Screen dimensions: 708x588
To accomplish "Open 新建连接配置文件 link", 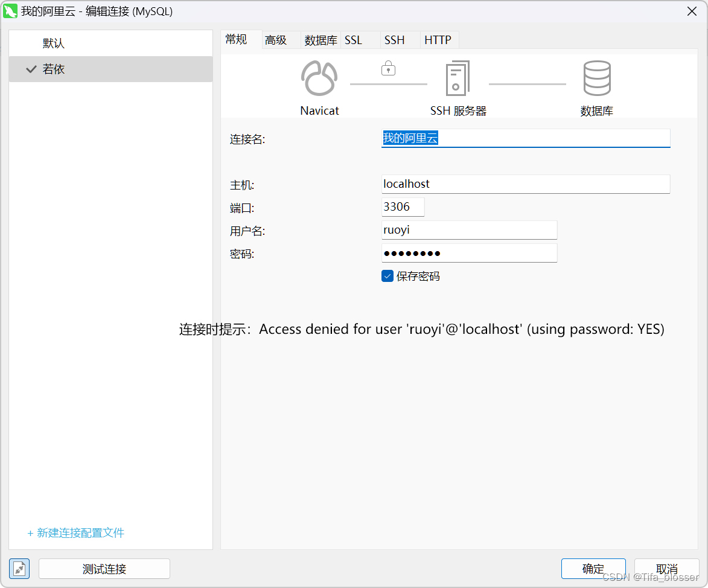I will [75, 533].
